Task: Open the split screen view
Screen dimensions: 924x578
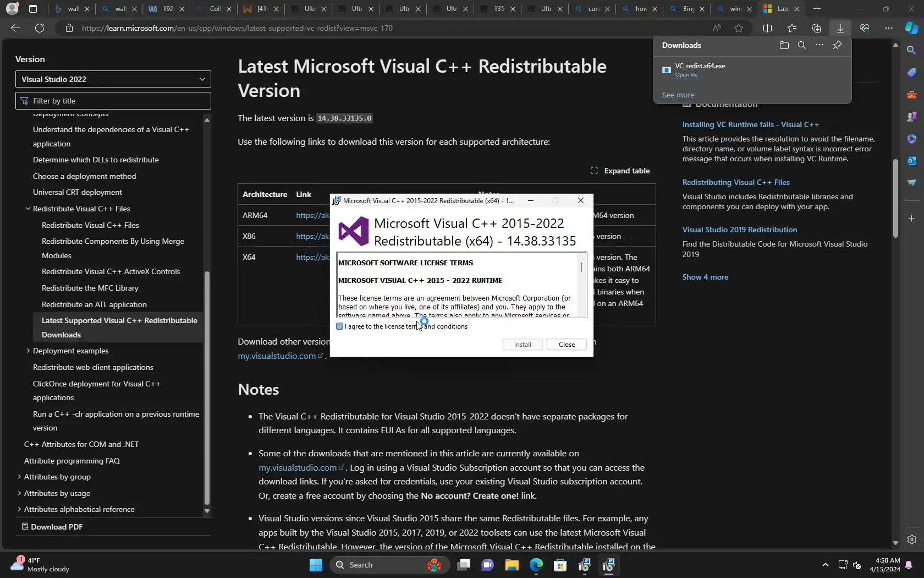Action: pos(768,28)
